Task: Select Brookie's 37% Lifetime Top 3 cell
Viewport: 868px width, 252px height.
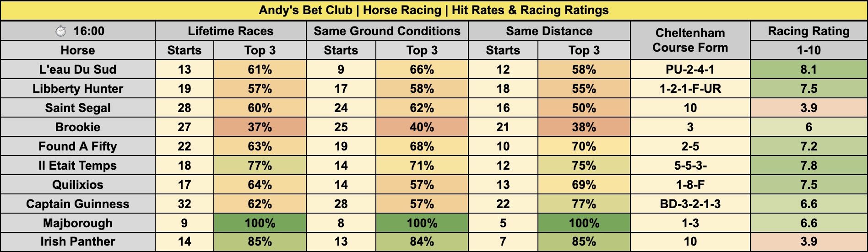Action: click(x=260, y=127)
